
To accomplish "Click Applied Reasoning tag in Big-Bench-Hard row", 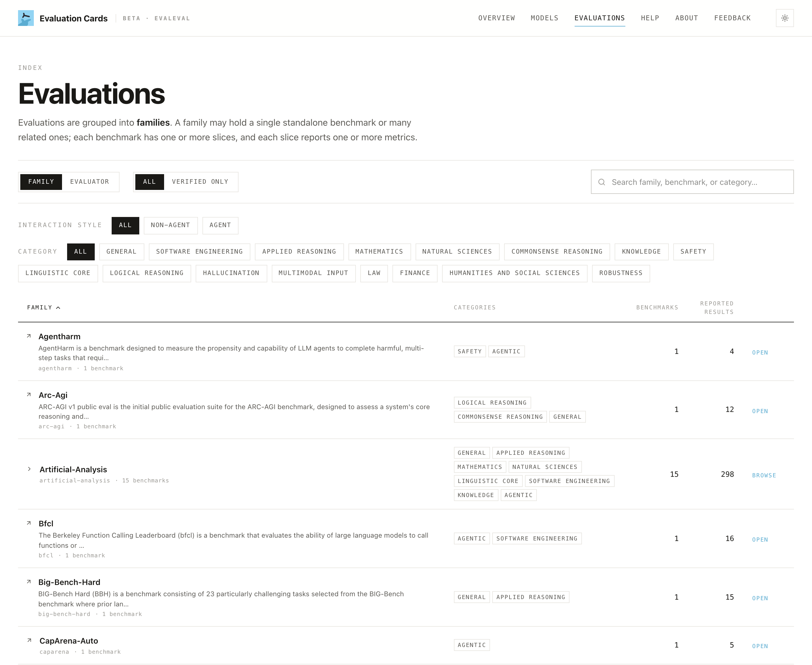I will tap(531, 598).
